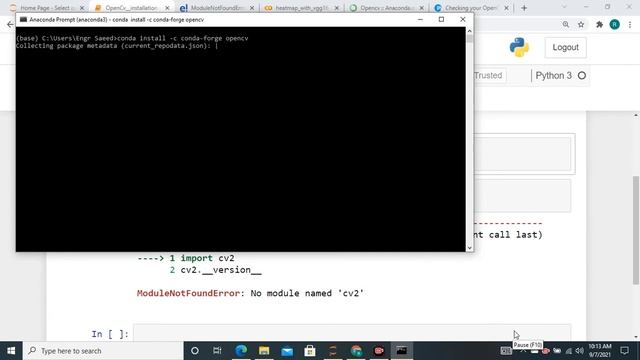Open the Chrome icon on taskbar
Screen dimensions: 640x360
(356, 351)
